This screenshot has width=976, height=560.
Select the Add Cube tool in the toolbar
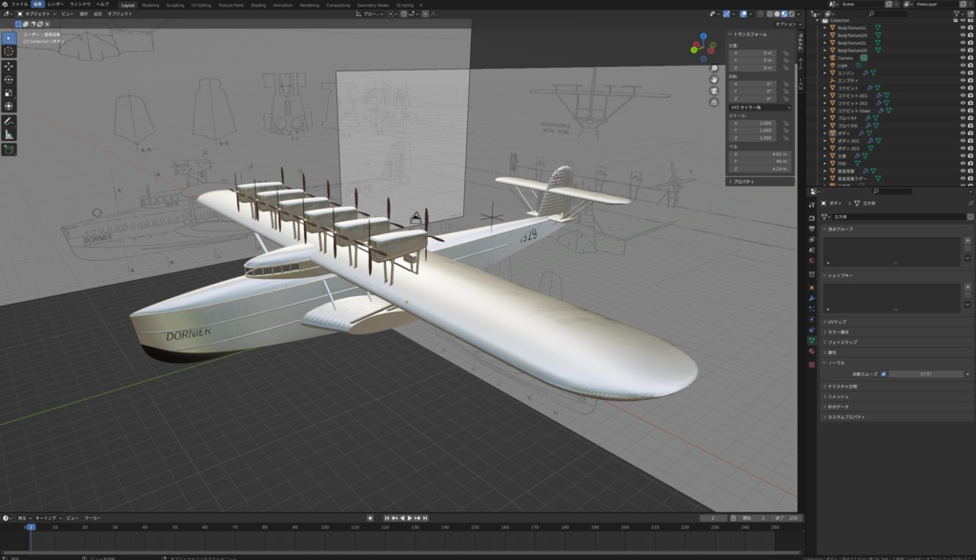pos(9,150)
